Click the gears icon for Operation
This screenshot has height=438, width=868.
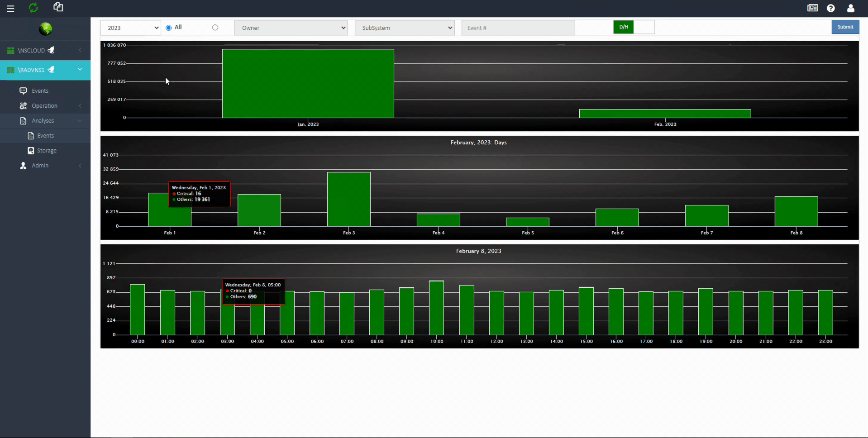click(x=23, y=106)
